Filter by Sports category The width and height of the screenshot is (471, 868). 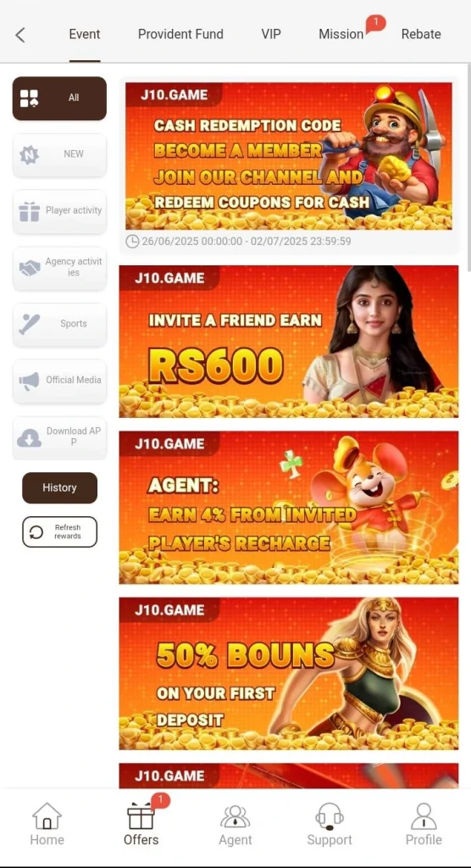pos(60,324)
